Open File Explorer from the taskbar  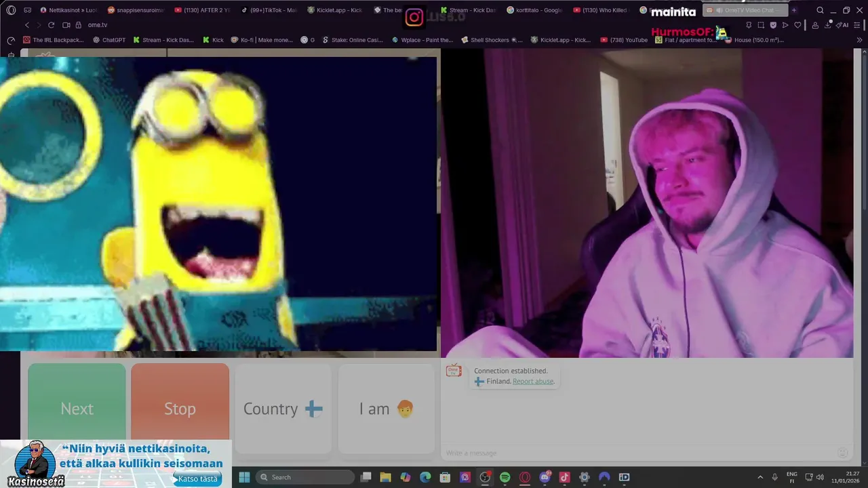click(x=385, y=477)
